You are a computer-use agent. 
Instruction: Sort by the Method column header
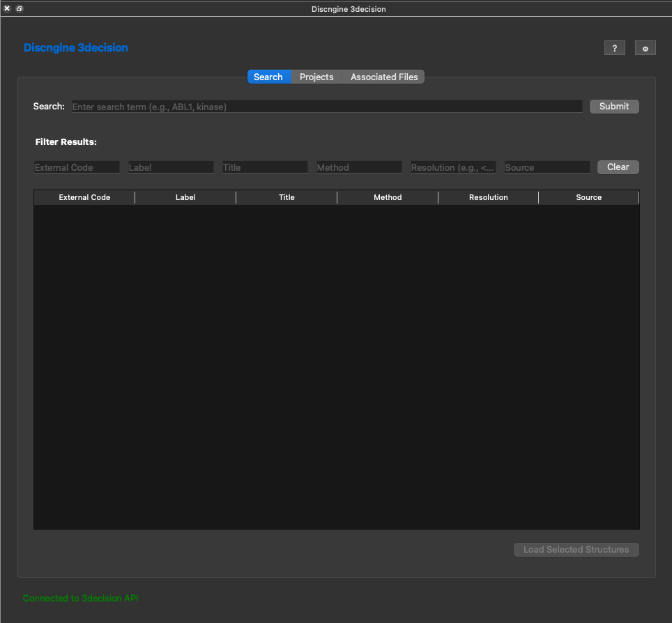click(388, 197)
